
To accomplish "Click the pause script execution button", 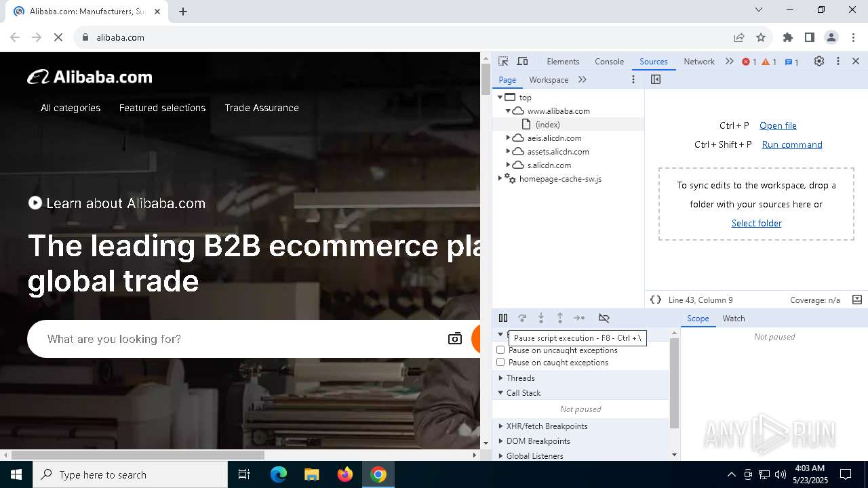I will [x=503, y=318].
